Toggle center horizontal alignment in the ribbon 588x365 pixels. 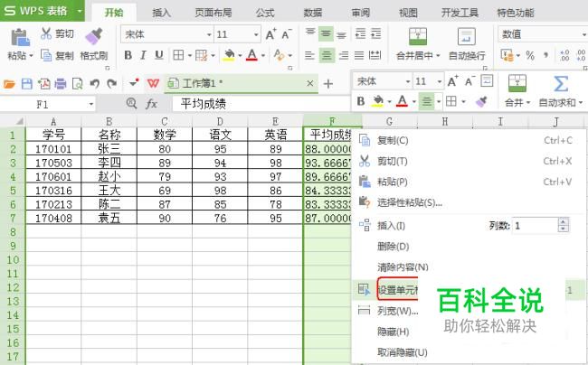[x=327, y=55]
